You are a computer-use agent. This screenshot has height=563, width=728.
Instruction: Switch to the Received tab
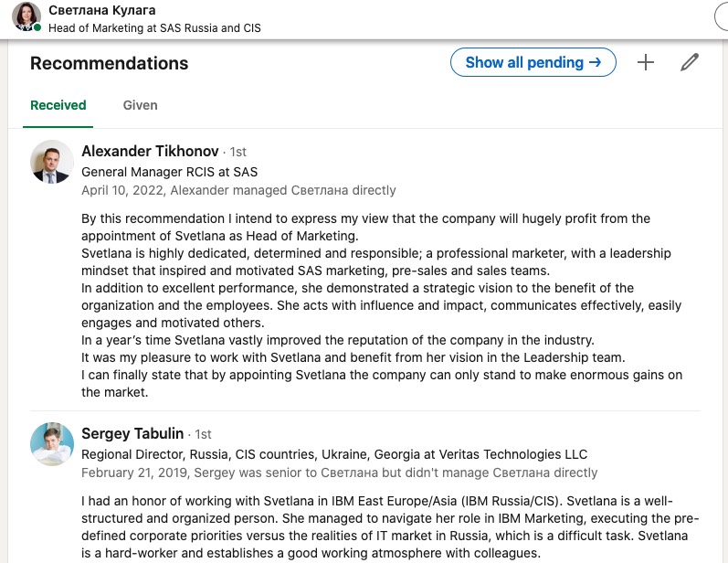(x=58, y=105)
